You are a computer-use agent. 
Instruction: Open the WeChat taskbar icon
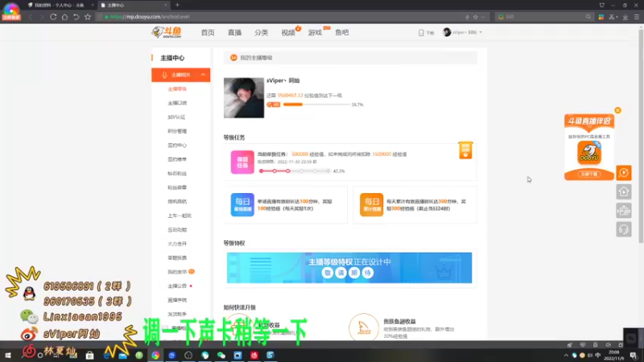coord(221,356)
